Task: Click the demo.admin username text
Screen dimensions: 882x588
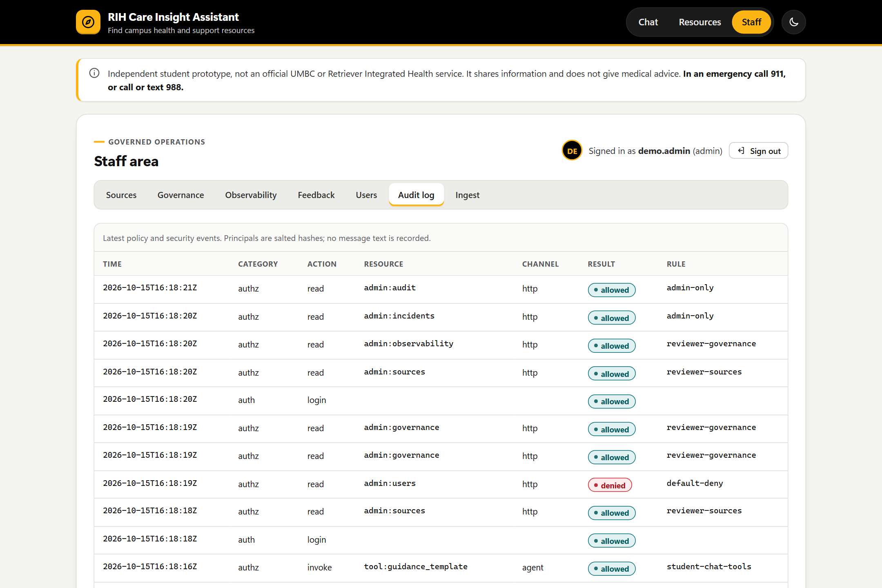Action: point(664,151)
